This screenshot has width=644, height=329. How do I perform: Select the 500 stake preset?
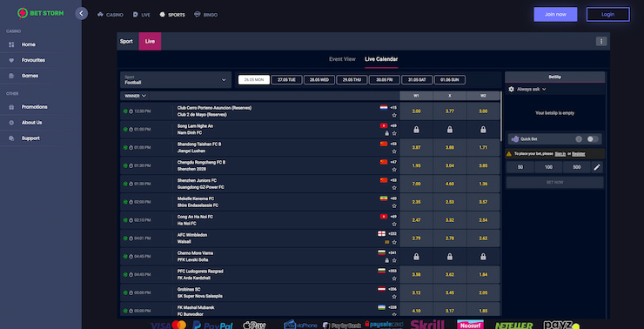coord(577,167)
